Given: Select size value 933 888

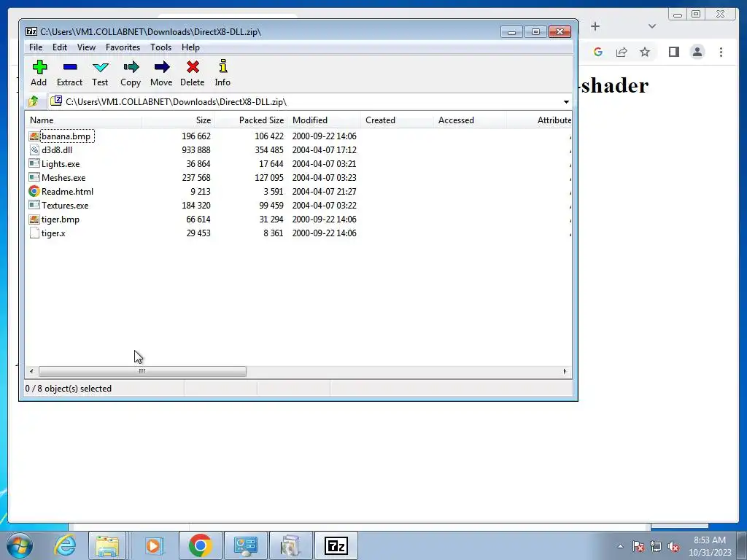Looking at the screenshot, I should pos(196,150).
